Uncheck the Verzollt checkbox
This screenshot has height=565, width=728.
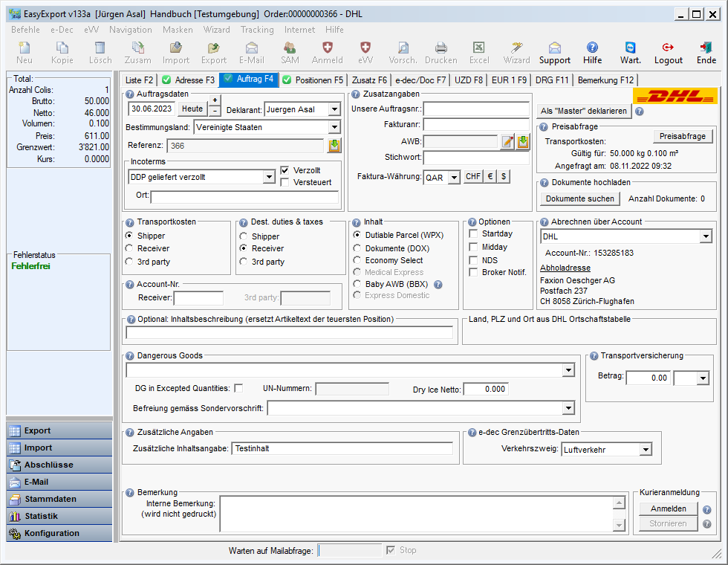point(285,170)
